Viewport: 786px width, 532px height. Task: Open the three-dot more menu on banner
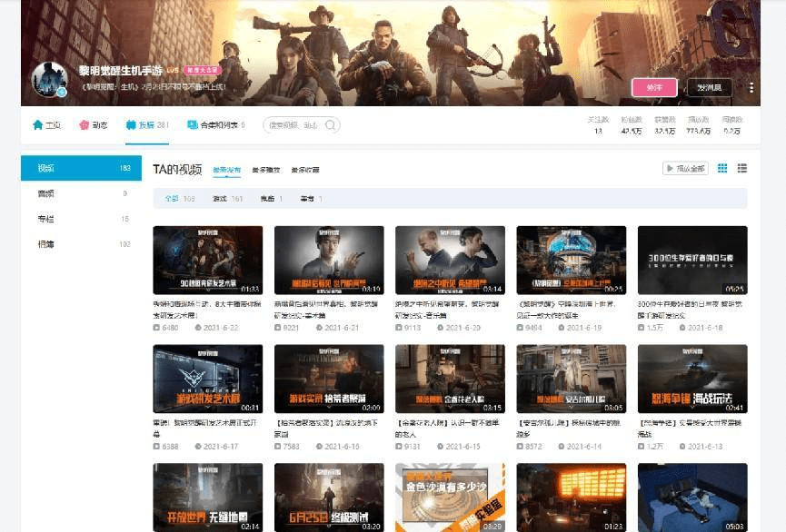coord(751,87)
